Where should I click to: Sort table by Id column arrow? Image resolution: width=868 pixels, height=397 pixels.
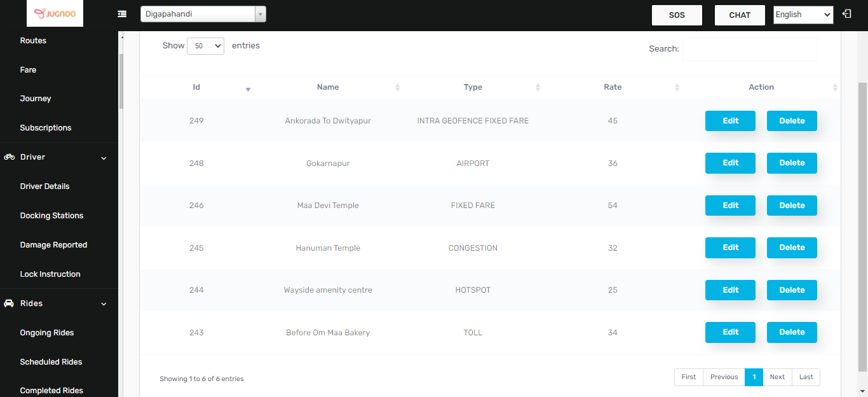pos(248,89)
